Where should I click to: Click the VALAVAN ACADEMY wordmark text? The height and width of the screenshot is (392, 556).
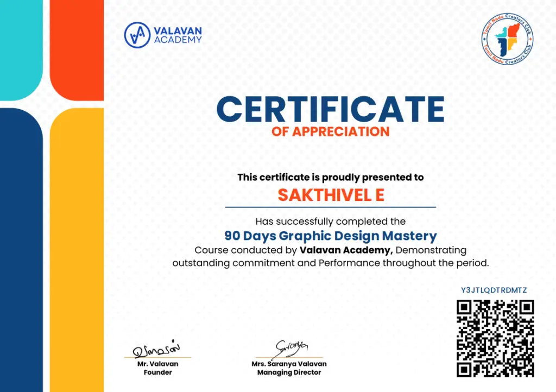pos(178,35)
